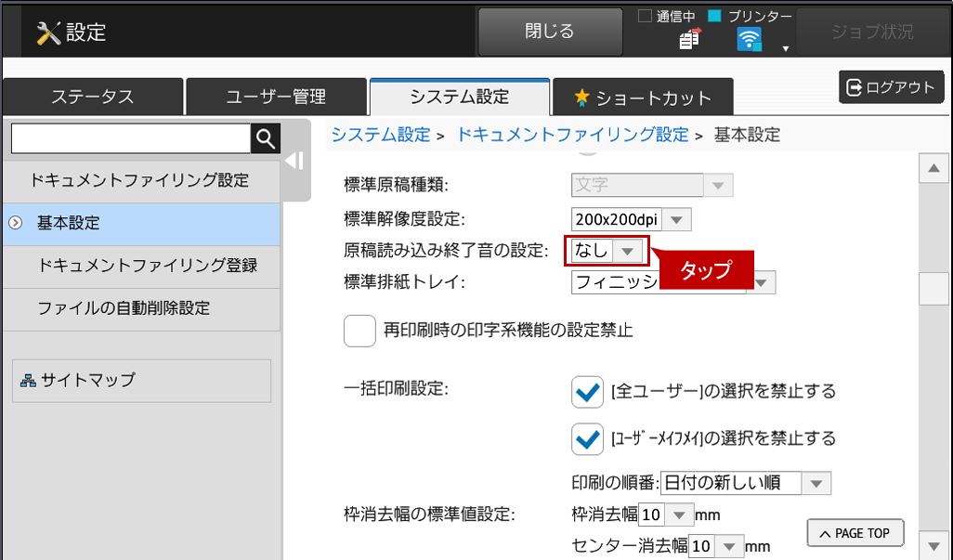Click the 基本設定 breadcrumb text
The height and width of the screenshot is (560, 953).
tap(747, 135)
